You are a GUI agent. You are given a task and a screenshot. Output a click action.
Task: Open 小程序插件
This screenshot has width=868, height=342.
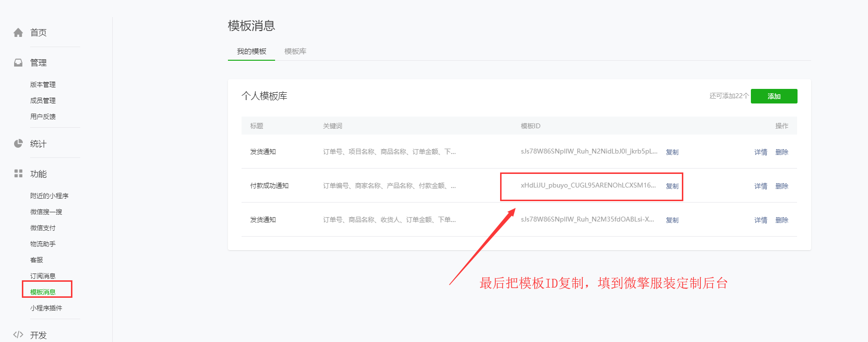pyautogui.click(x=46, y=308)
